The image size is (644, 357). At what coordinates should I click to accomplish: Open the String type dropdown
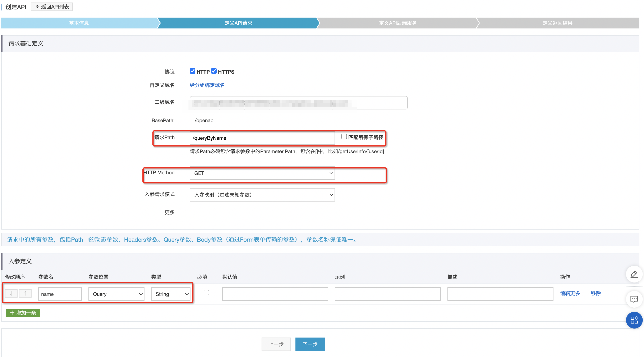point(171,294)
